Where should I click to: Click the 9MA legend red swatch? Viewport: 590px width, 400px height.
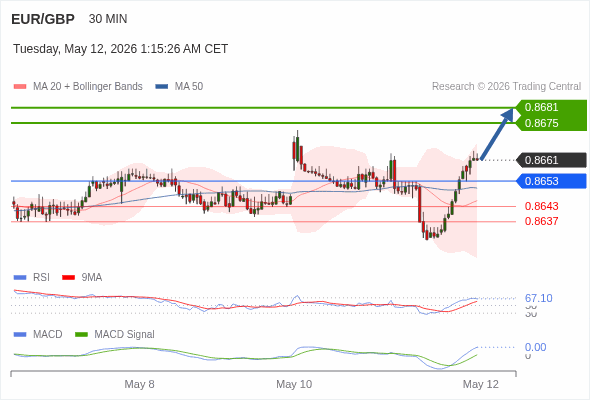[x=68, y=278]
